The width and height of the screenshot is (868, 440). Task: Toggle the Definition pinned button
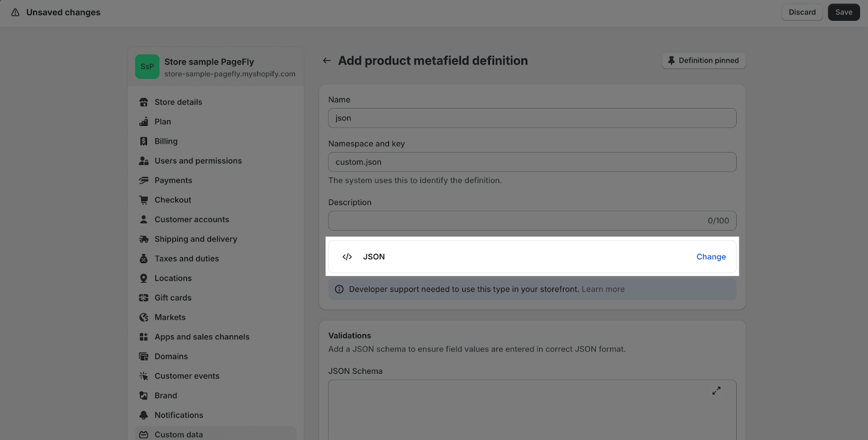[x=704, y=61]
